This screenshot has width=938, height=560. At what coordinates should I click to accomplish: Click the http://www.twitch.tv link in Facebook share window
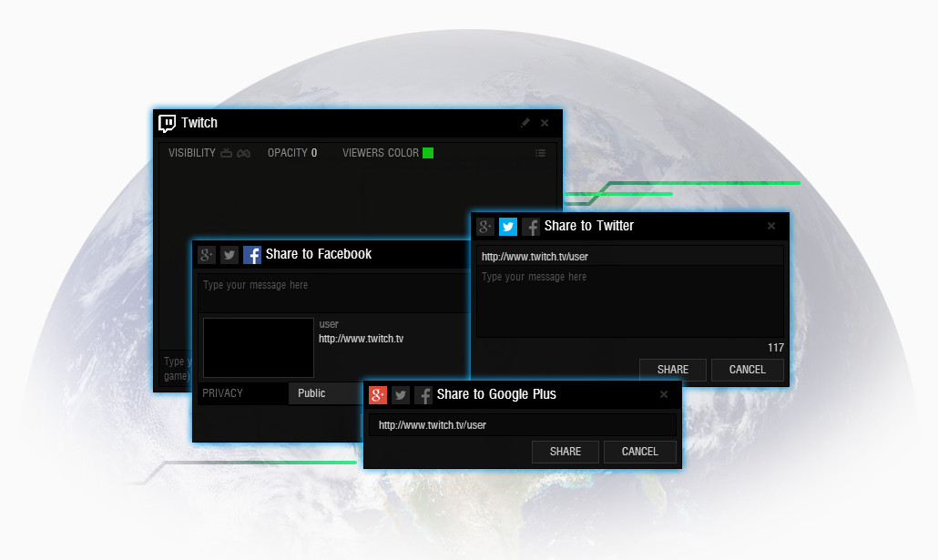coord(361,339)
